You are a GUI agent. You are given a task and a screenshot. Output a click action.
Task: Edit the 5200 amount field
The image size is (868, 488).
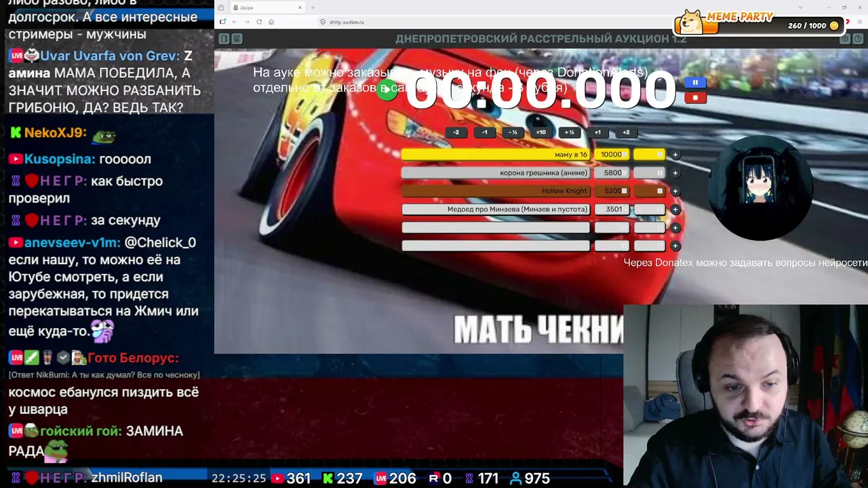click(x=612, y=191)
